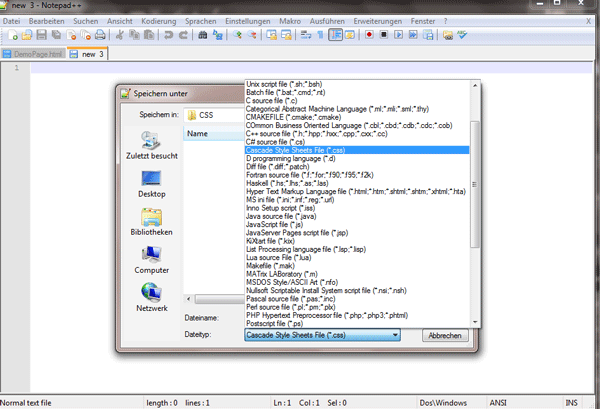The width and height of the screenshot is (600, 409).
Task: Click the Cut scissors icon
Action: click(119, 35)
